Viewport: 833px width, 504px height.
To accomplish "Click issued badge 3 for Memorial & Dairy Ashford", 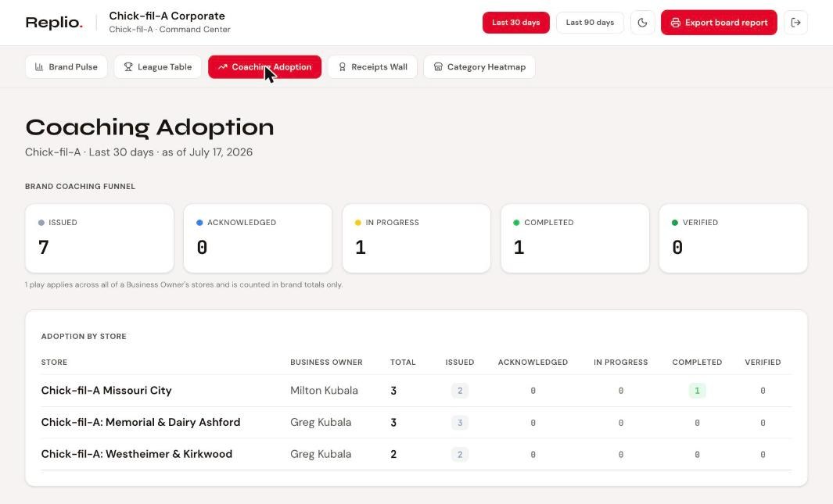I will click(460, 423).
